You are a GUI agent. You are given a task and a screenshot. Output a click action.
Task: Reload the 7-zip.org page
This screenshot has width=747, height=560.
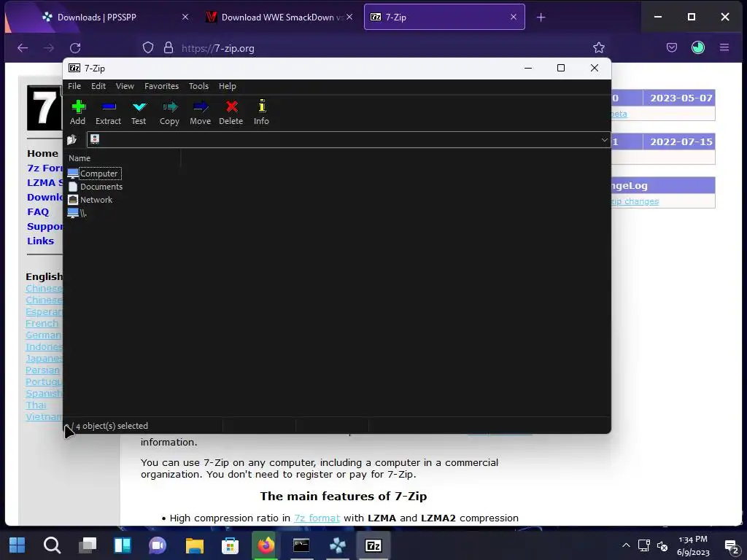pyautogui.click(x=75, y=47)
